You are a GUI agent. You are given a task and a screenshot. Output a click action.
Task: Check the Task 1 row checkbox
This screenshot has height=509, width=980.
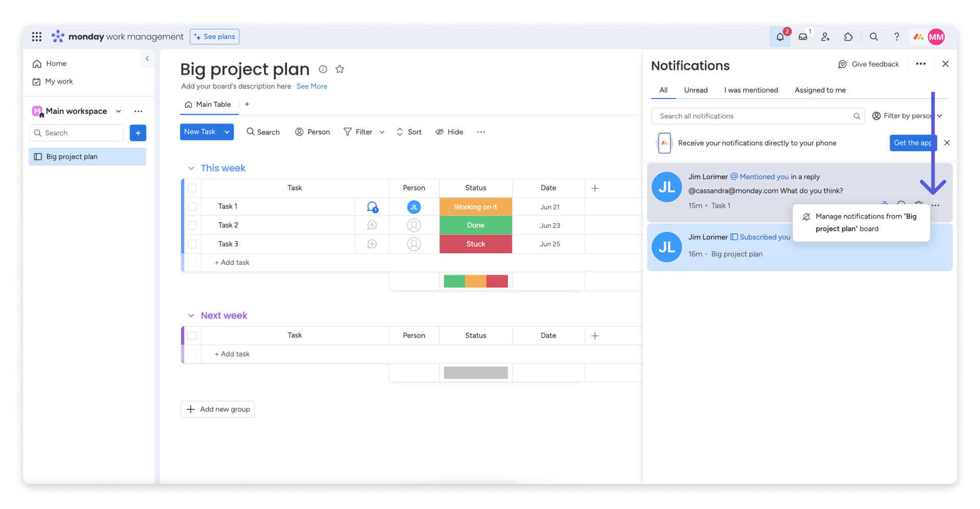192,207
